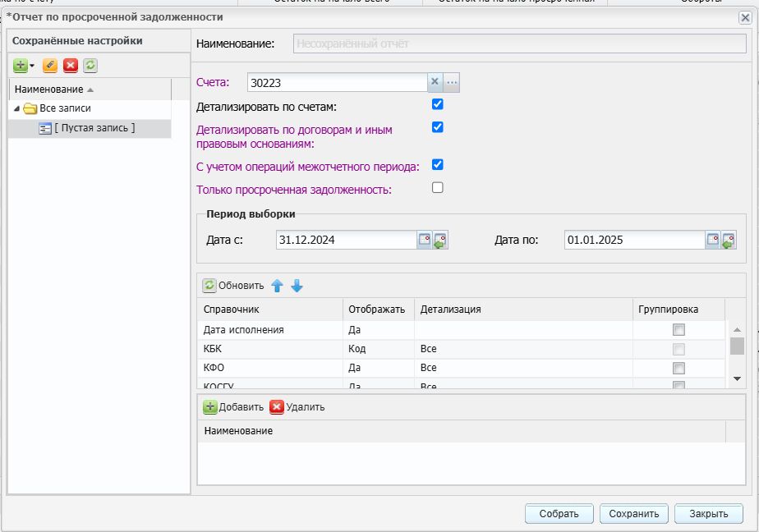The height and width of the screenshot is (532, 759).
Task: Click Отображать value Код for КБК
Action: (x=379, y=349)
